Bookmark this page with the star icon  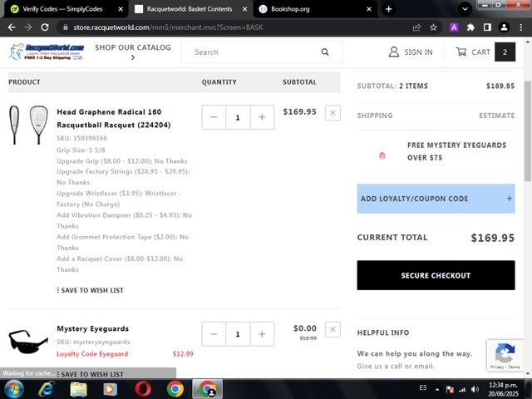(x=433, y=27)
